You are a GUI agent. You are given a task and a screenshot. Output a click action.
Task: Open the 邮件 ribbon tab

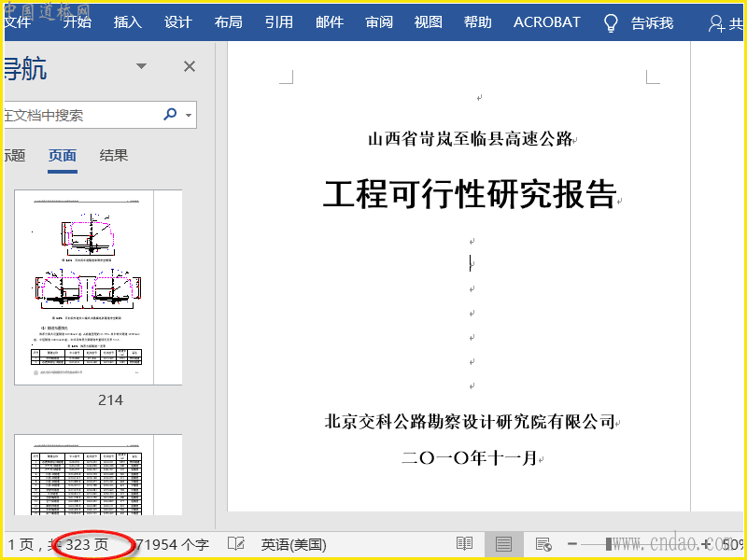tap(330, 22)
